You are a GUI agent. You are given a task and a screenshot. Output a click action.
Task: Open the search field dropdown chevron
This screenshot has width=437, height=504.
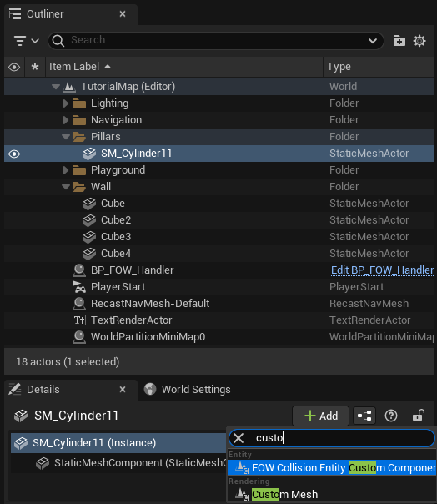[373, 41]
